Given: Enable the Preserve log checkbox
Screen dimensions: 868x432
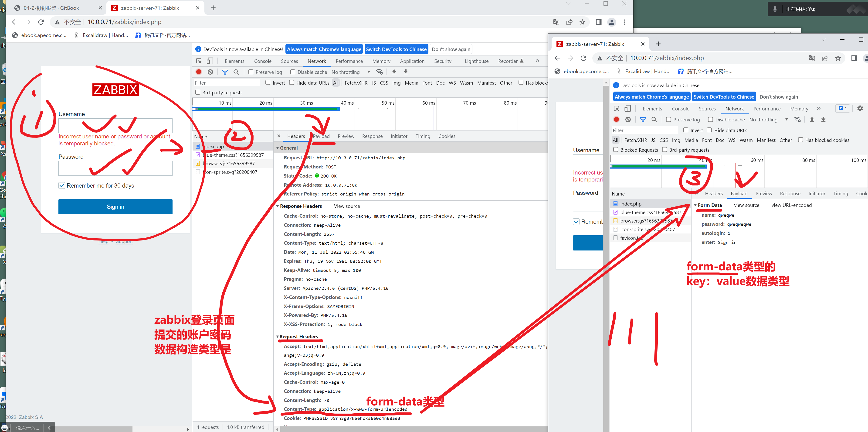Looking at the screenshot, I should 251,72.
